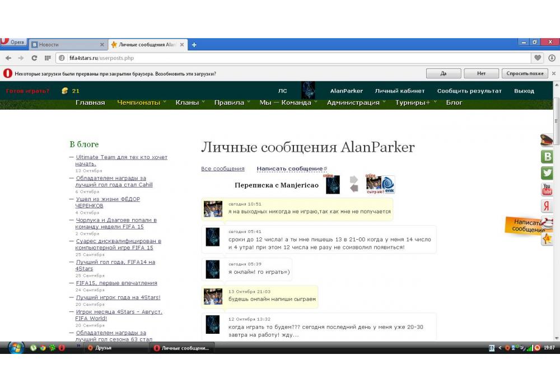The image size is (560, 392).
Task: Open the Все сообщения link
Action: [x=223, y=169]
